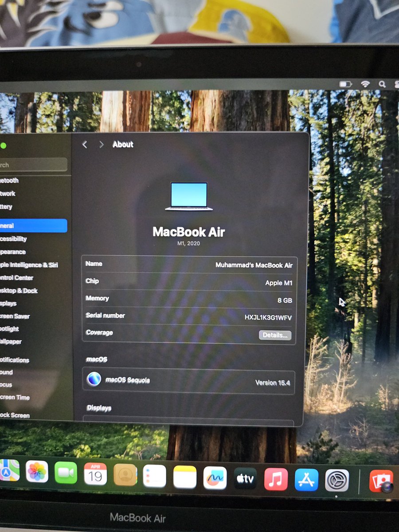Image resolution: width=399 pixels, height=532 pixels.
Task: Go forward with the right chevron
Action: [x=102, y=145]
